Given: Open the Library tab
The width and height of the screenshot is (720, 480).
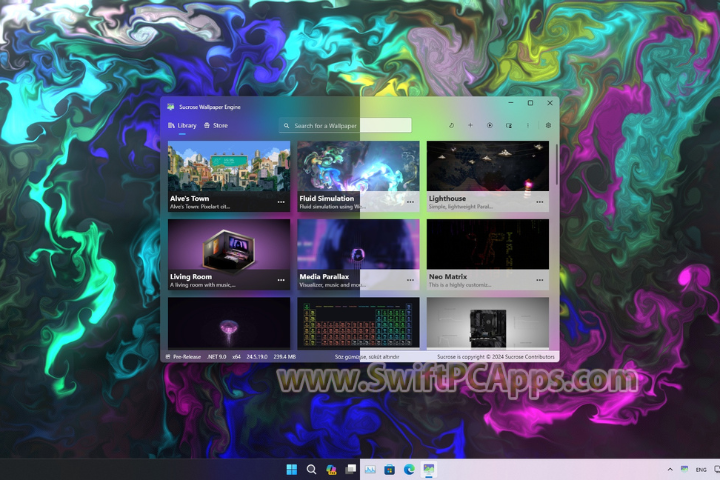Looking at the screenshot, I should click(182, 125).
